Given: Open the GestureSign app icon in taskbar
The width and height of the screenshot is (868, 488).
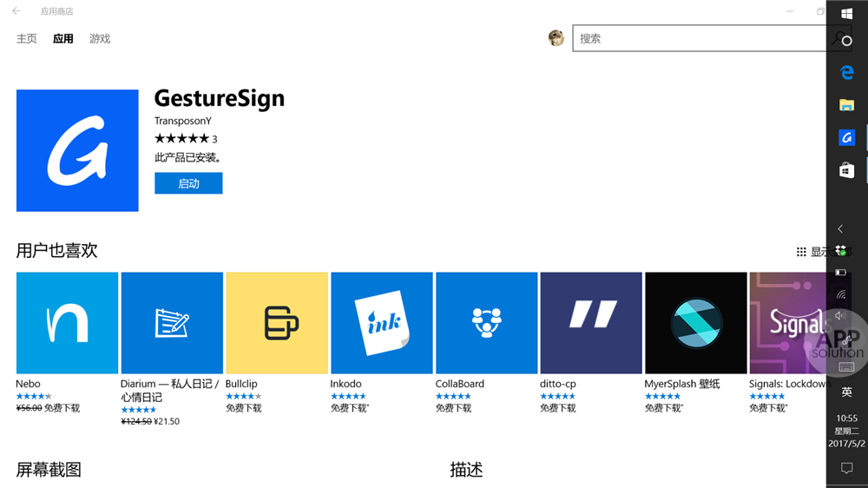Looking at the screenshot, I should (846, 137).
